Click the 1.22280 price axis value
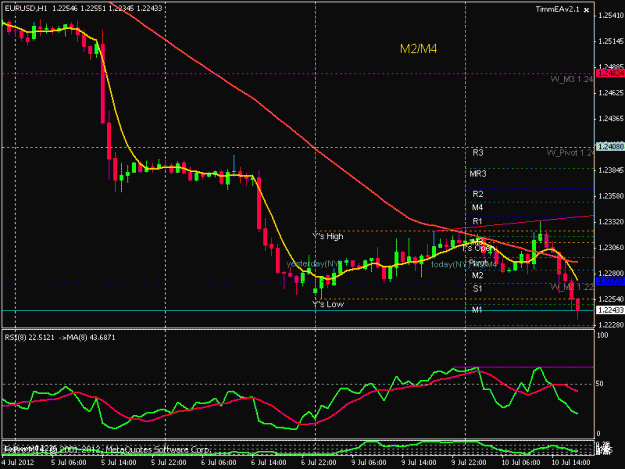625x469 pixels. tap(611, 325)
